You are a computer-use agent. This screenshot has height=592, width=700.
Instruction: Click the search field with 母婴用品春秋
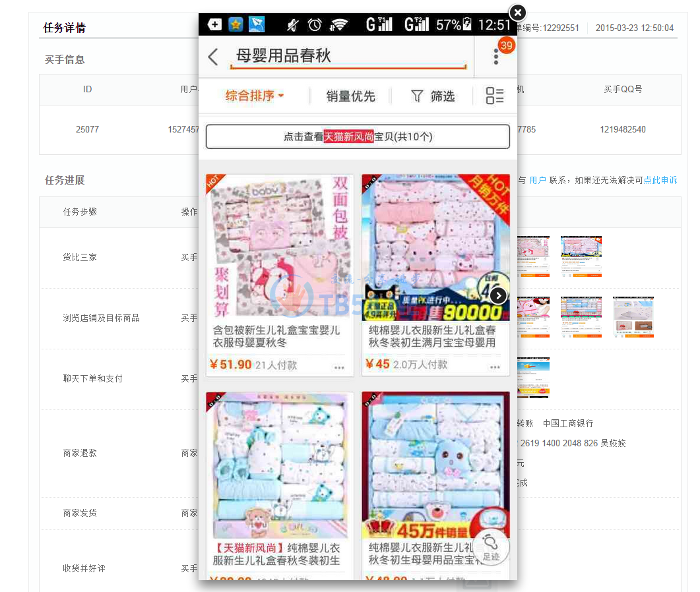348,57
